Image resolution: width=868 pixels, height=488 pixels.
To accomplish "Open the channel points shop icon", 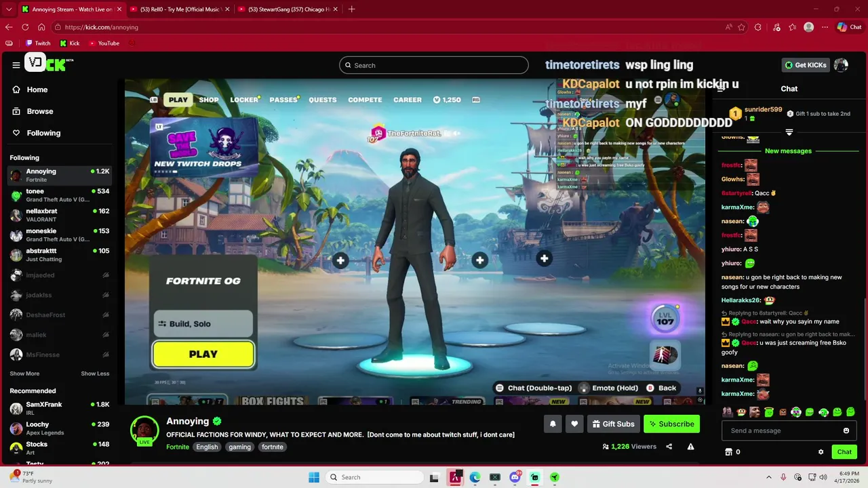I will click(729, 452).
